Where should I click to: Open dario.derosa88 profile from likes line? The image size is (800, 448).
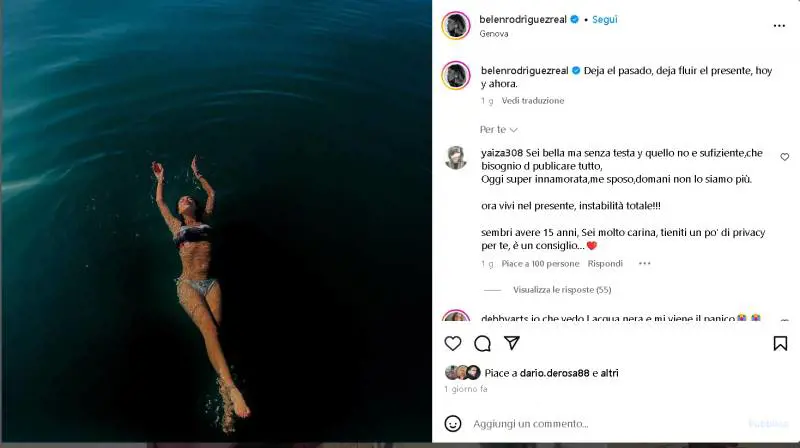(x=554, y=373)
